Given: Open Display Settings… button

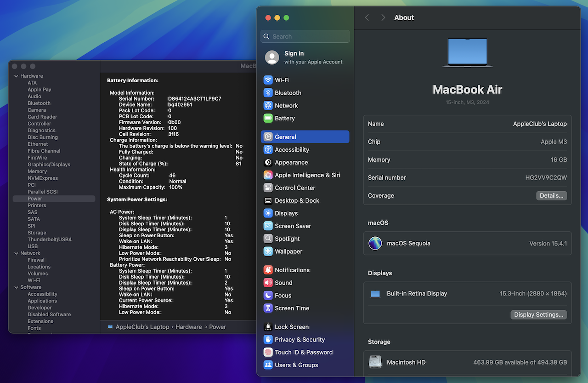Looking at the screenshot, I should tap(538, 315).
